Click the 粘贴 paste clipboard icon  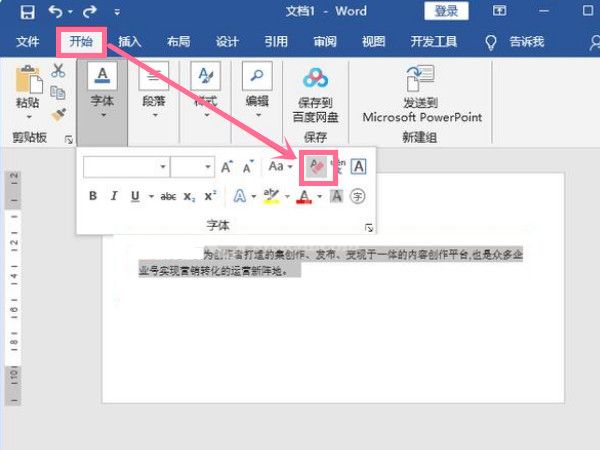pyautogui.click(x=28, y=79)
